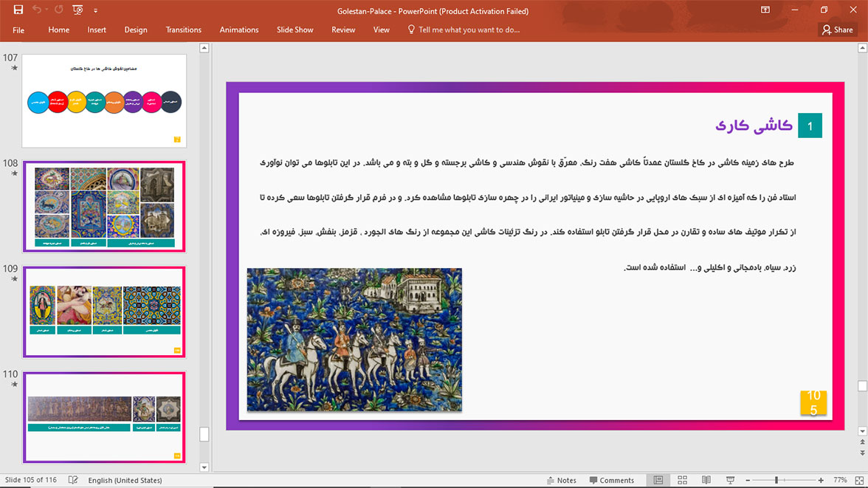Click the zoom slider handle
868x488 pixels.
(776, 480)
